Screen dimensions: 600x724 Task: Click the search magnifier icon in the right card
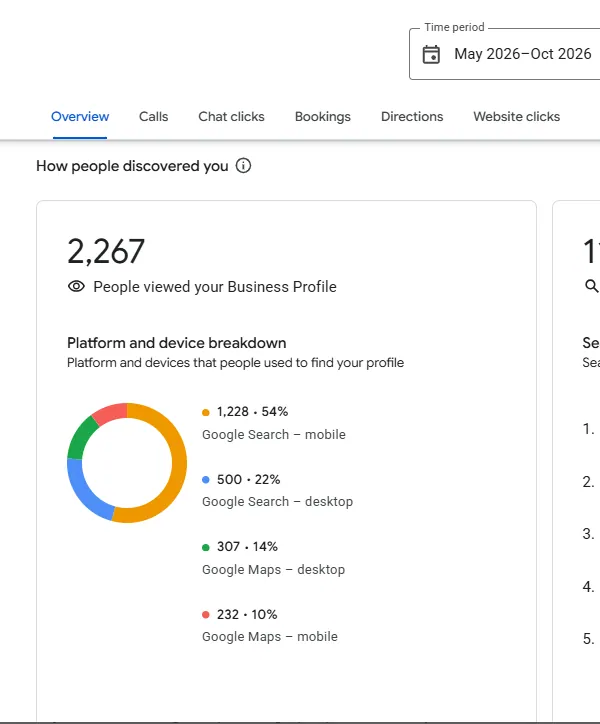click(x=591, y=286)
